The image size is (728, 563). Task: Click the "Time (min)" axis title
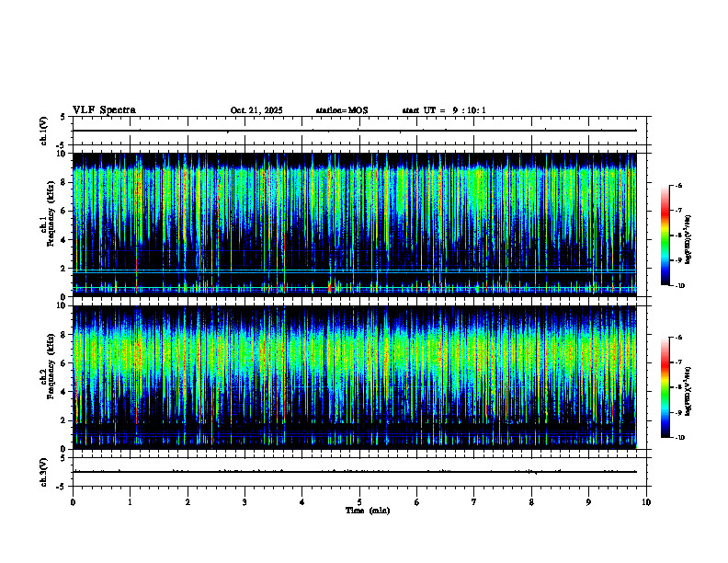[x=368, y=511]
